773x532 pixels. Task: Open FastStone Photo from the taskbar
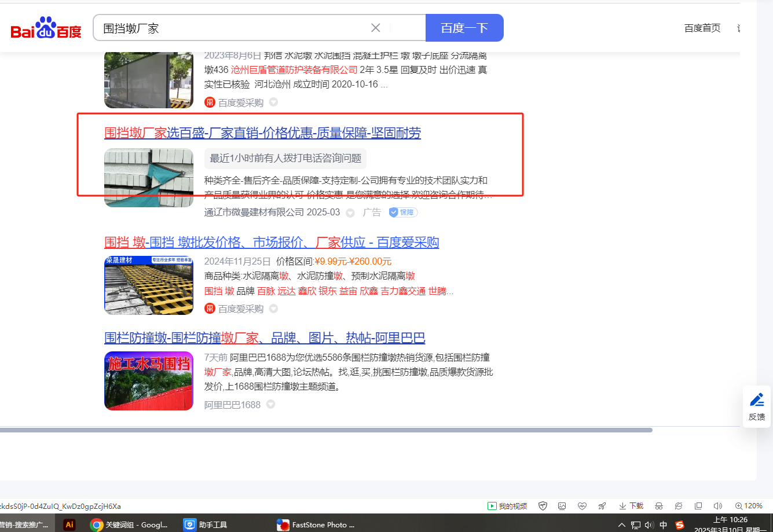(x=316, y=524)
